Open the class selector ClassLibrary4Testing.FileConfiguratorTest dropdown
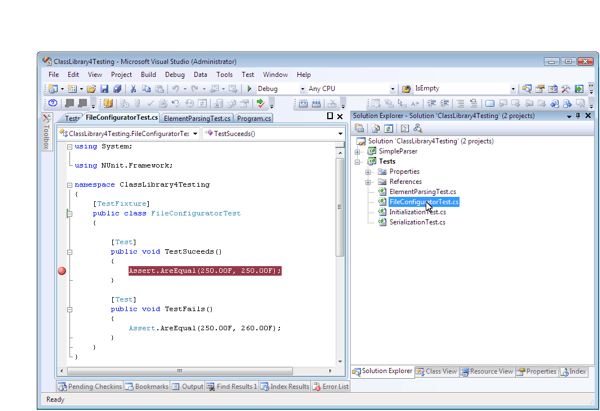This screenshot has height=411, width=600. [x=195, y=134]
